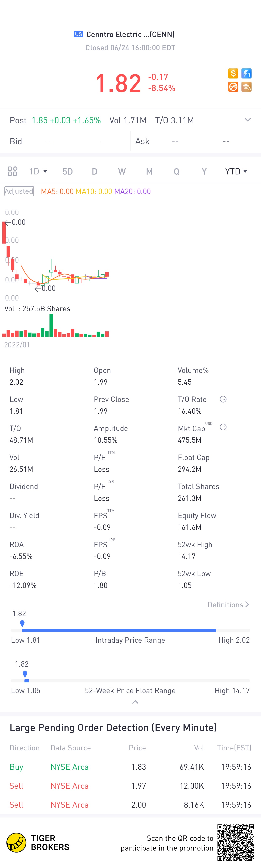This screenshot has height=868, width=261.
Task: Open the Definitions link
Action: pyautogui.click(x=228, y=605)
